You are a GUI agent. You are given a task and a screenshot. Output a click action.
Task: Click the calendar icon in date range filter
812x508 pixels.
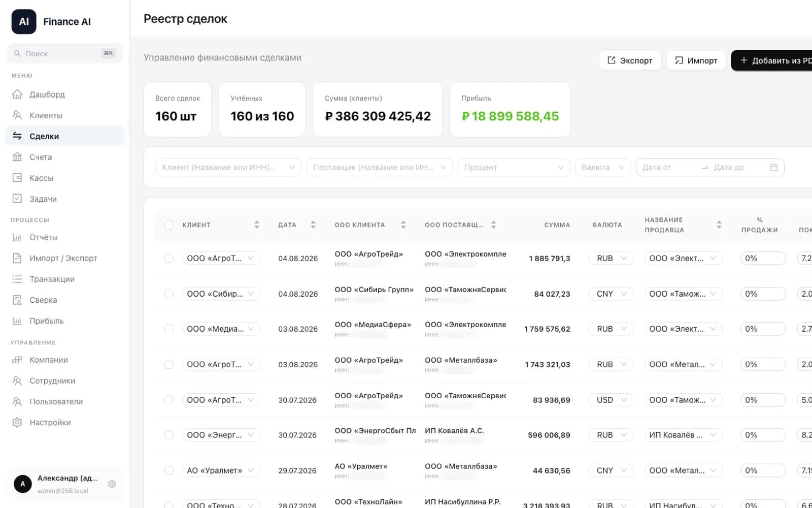[x=774, y=167]
